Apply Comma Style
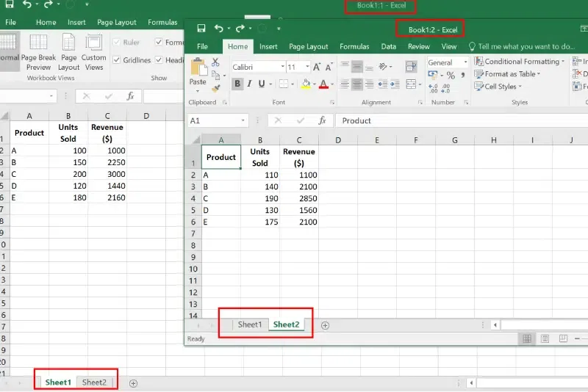The image size is (588, 392). (463, 75)
